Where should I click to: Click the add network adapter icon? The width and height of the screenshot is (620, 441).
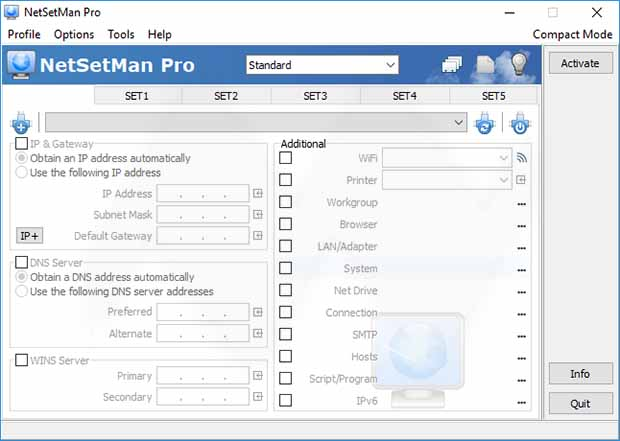[x=21, y=123]
